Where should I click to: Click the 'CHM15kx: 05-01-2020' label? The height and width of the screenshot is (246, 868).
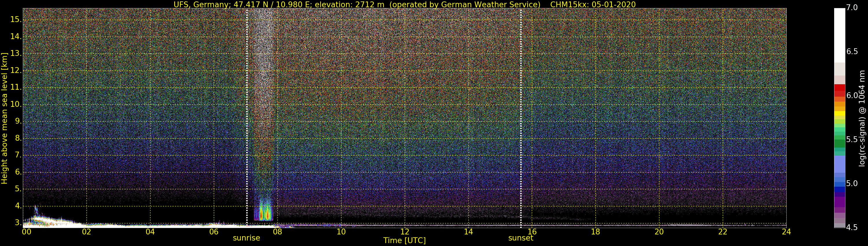tap(593, 4)
